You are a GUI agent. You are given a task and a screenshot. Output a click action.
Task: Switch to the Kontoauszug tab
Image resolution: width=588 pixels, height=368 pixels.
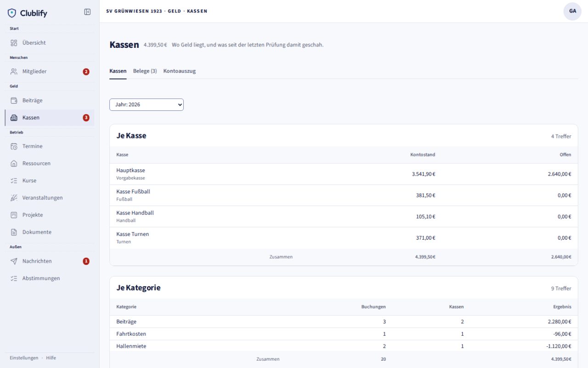click(180, 71)
